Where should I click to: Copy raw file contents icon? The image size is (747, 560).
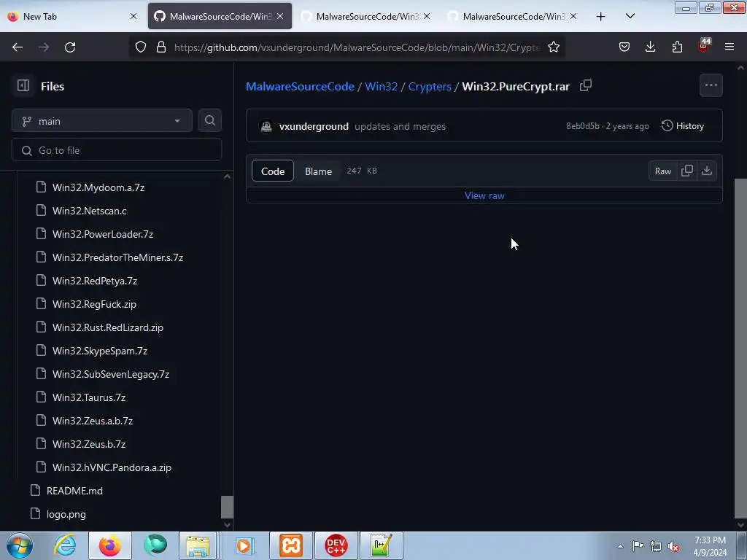(x=687, y=171)
